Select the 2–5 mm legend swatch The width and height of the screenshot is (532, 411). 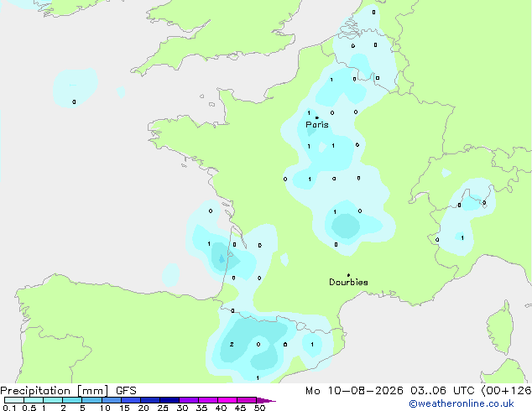72,400
